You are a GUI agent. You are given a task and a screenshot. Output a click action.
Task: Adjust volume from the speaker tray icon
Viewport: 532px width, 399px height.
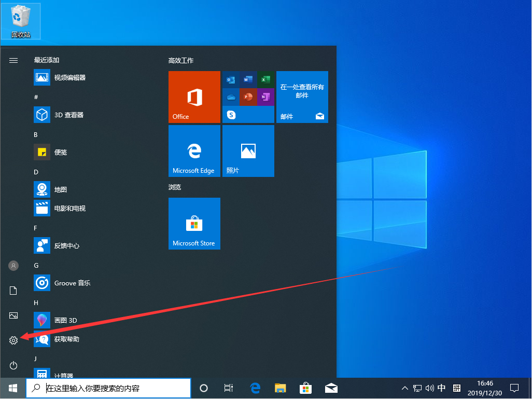click(430, 388)
